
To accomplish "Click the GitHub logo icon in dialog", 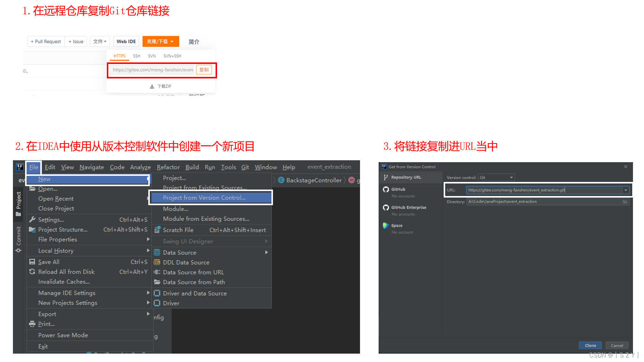I will point(386,190).
